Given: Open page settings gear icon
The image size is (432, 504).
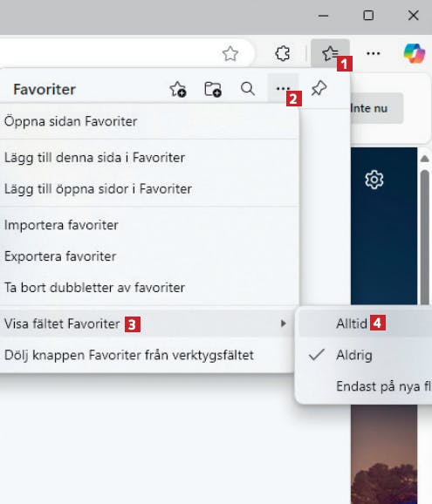Looking at the screenshot, I should pyautogui.click(x=374, y=180).
